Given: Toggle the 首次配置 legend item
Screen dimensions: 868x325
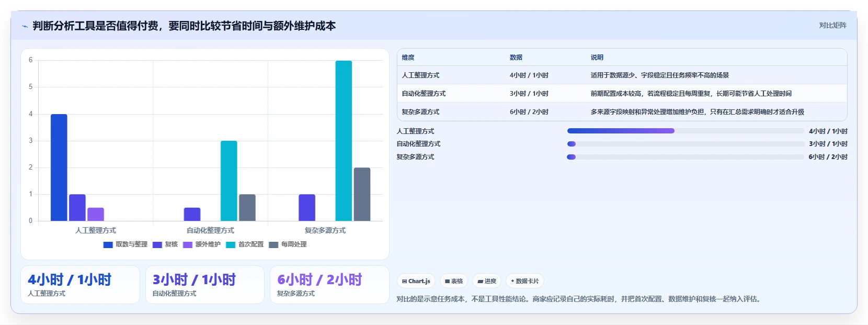Looking at the screenshot, I should click(245, 244).
